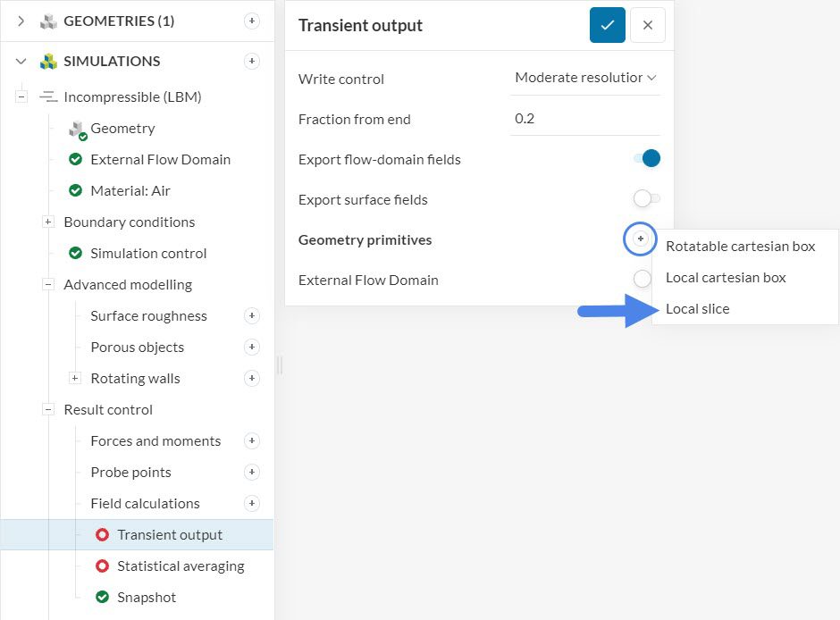Add geometry using the Geometries plus icon
840x620 pixels.
tap(252, 21)
